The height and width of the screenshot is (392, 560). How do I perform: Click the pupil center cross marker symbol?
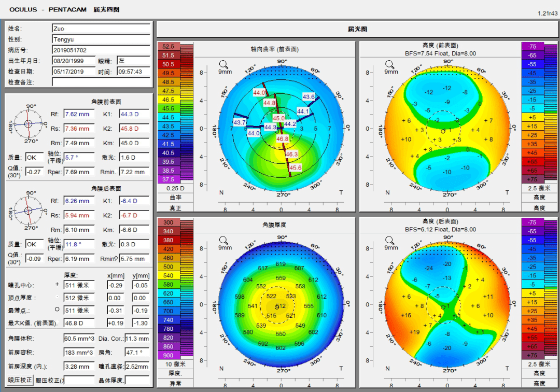click(x=57, y=284)
